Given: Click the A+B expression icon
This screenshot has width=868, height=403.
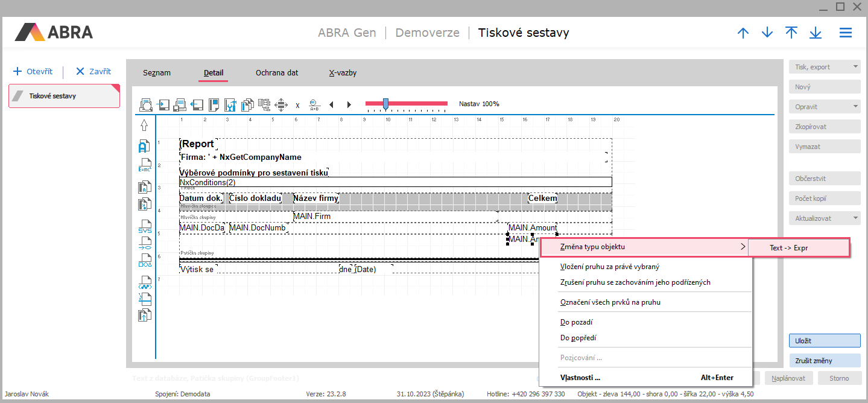Looking at the screenshot, I should 314,105.
